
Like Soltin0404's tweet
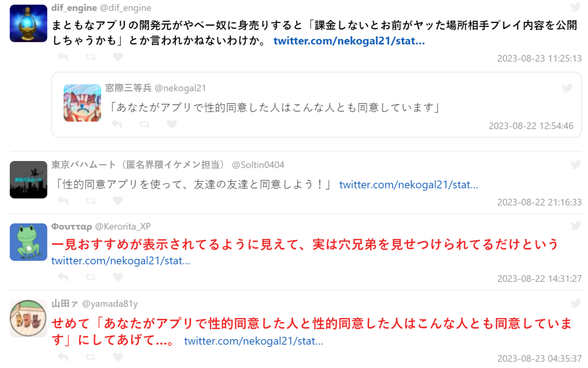coord(118,201)
